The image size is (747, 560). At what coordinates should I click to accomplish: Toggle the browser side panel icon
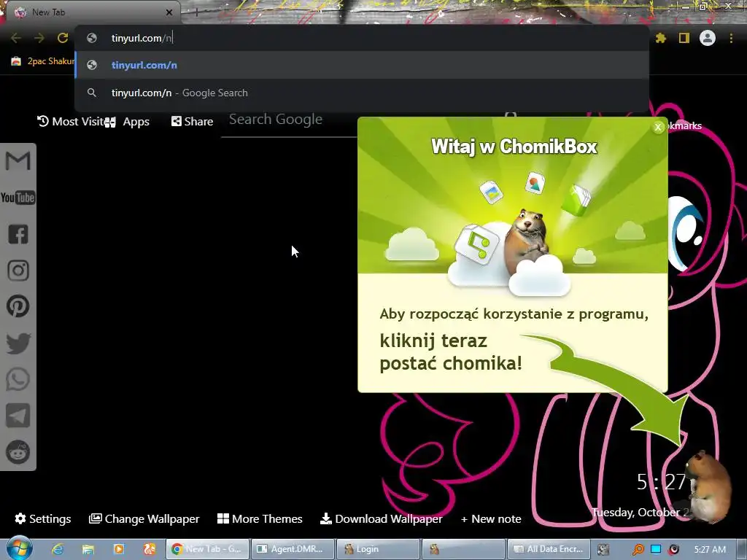[684, 38]
